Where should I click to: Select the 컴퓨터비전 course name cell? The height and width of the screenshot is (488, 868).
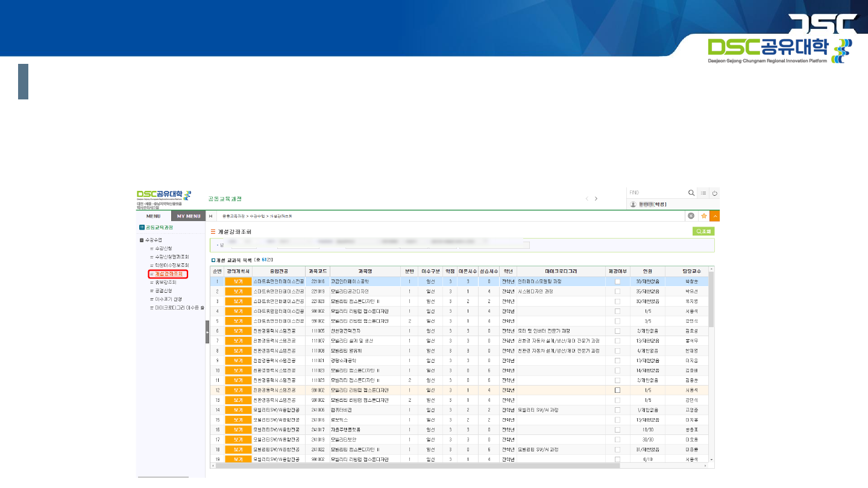point(366,410)
